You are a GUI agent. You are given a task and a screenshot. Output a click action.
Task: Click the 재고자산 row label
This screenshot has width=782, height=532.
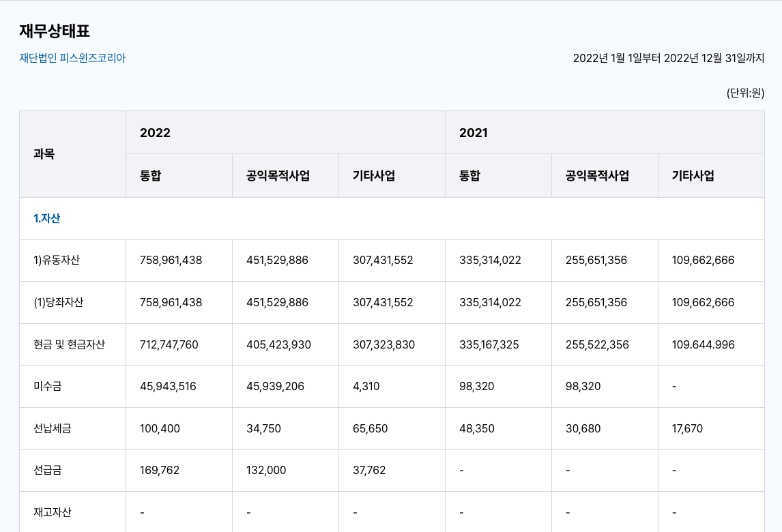click(x=53, y=512)
